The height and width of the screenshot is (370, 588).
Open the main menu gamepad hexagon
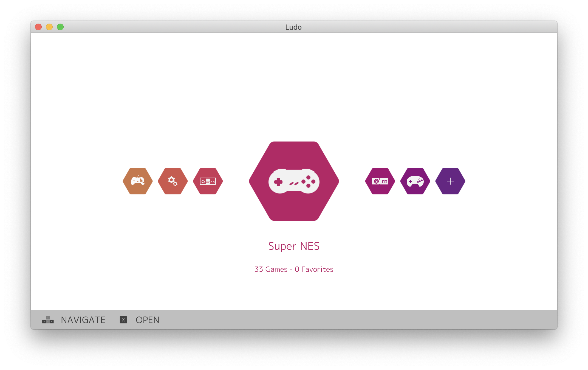[x=138, y=181]
